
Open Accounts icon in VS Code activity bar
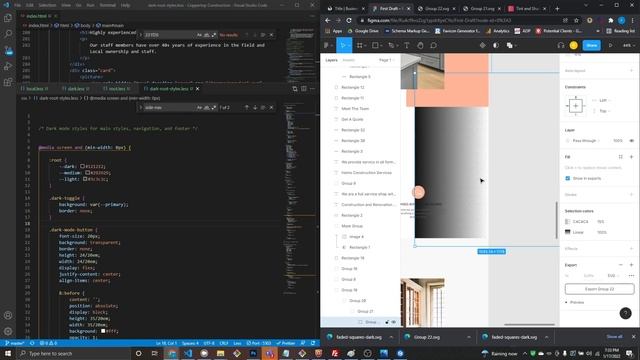[x=8, y=315]
